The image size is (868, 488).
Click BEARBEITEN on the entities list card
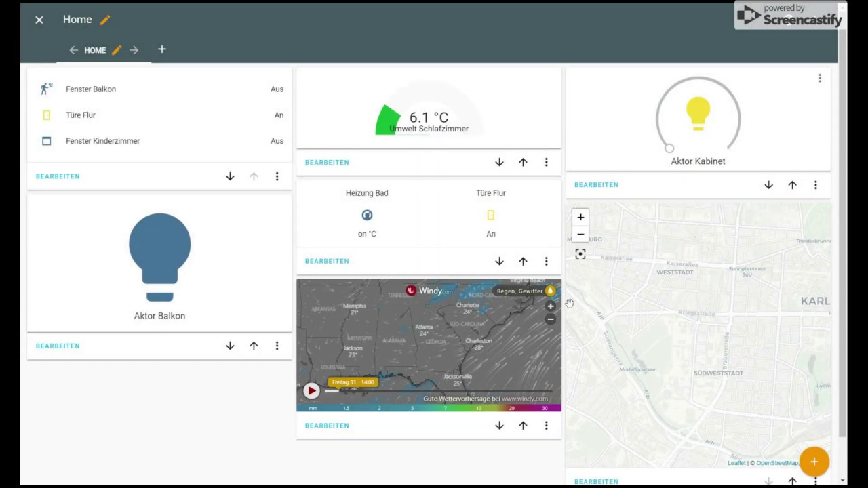(58, 176)
